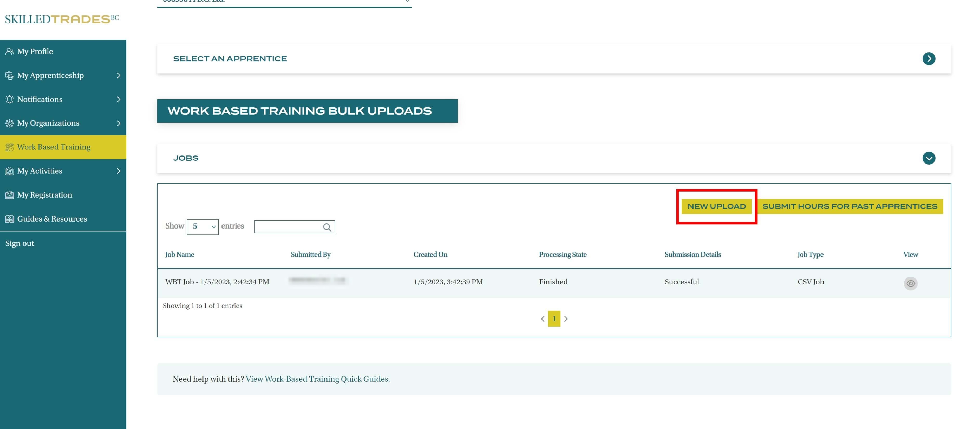Click the Guides & Resources book icon
This screenshot has width=980, height=429.
10,219
